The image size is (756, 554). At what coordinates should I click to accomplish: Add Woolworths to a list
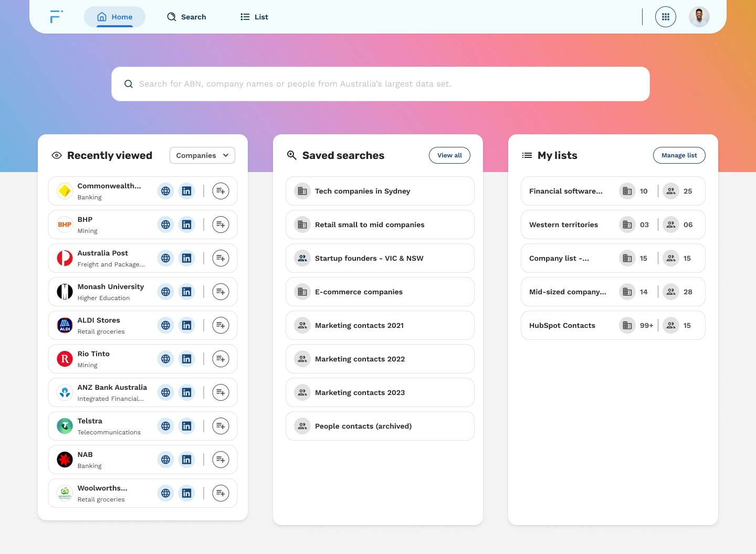pos(220,493)
